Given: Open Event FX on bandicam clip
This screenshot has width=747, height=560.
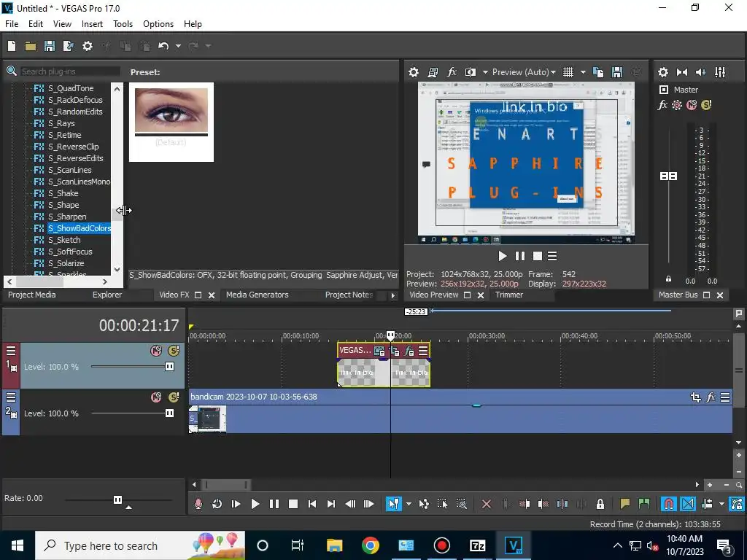Looking at the screenshot, I should [711, 397].
